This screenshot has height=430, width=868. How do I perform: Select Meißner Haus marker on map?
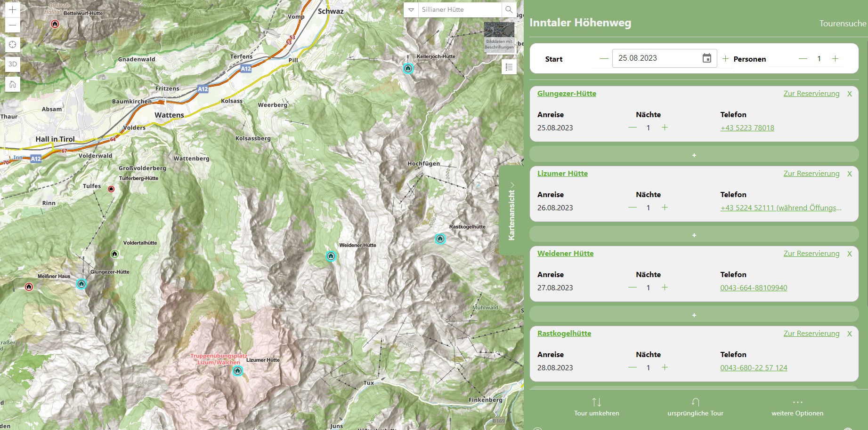coord(29,287)
